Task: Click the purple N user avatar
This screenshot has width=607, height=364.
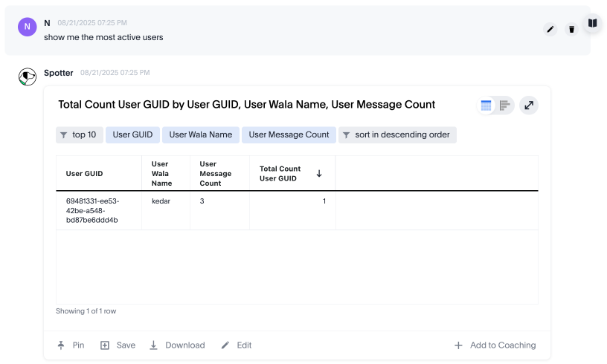Action: [x=28, y=27]
